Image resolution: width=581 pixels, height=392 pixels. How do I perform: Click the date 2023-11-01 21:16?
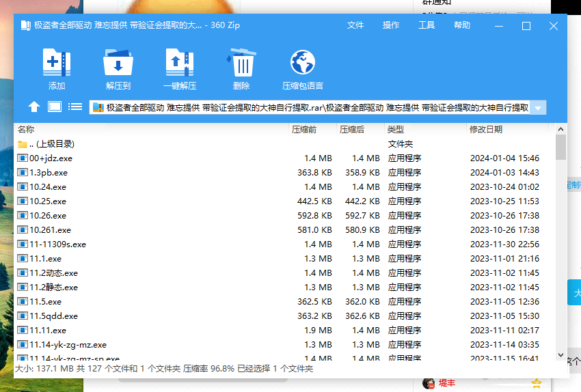coord(504,259)
